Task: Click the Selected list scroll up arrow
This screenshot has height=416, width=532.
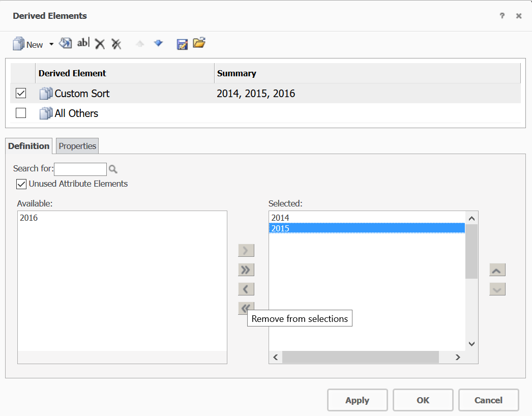Action: tap(471, 218)
